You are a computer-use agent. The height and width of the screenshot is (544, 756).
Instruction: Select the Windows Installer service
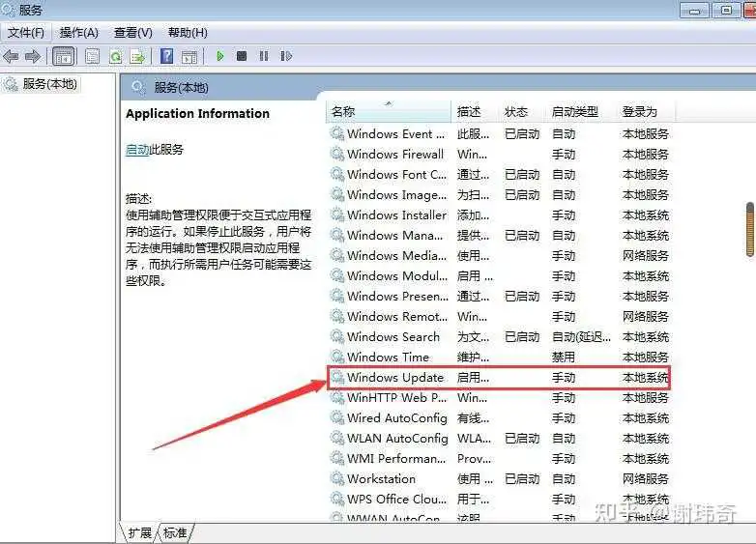[x=500, y=215]
